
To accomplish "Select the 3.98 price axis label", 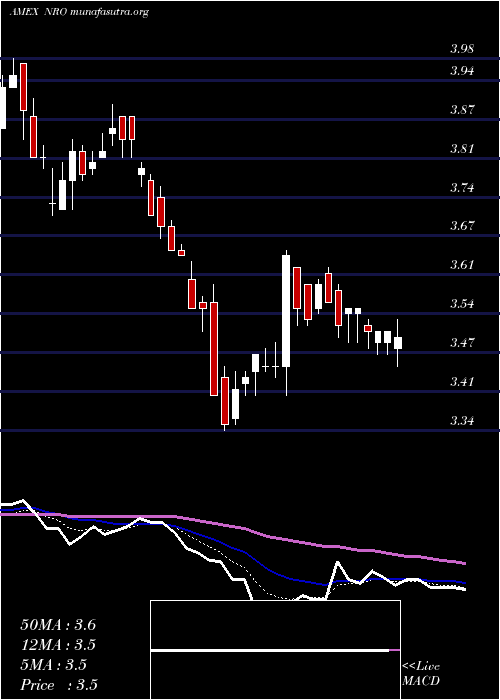I will 462,49.
